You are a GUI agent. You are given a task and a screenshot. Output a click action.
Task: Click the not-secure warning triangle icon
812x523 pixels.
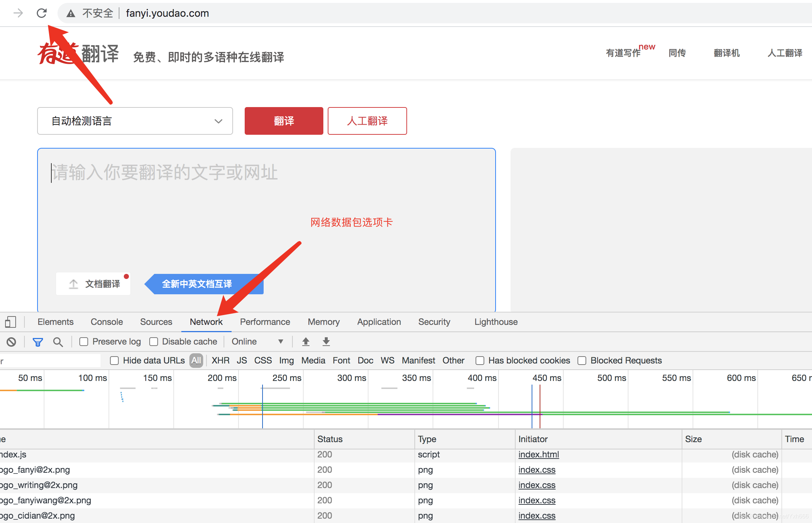(71, 13)
